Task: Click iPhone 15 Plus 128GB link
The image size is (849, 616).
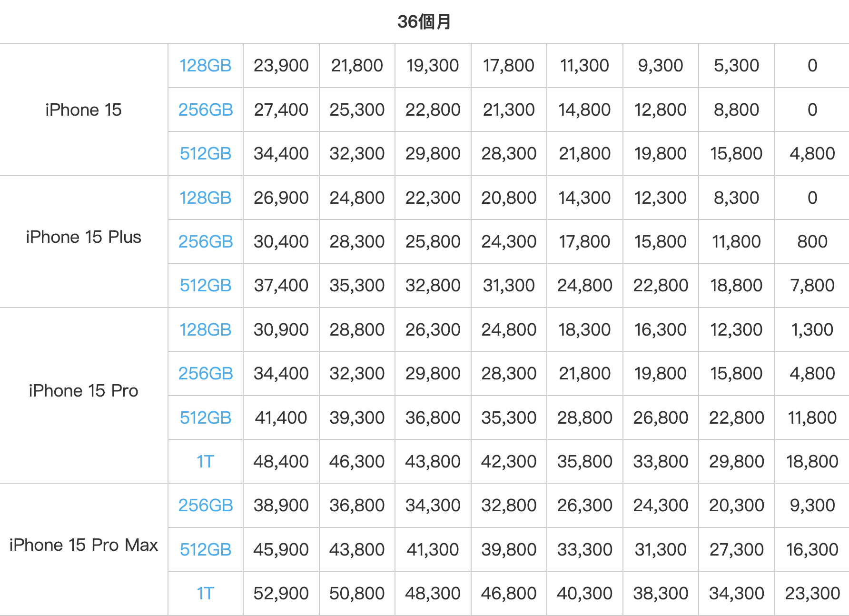Action: click(205, 198)
